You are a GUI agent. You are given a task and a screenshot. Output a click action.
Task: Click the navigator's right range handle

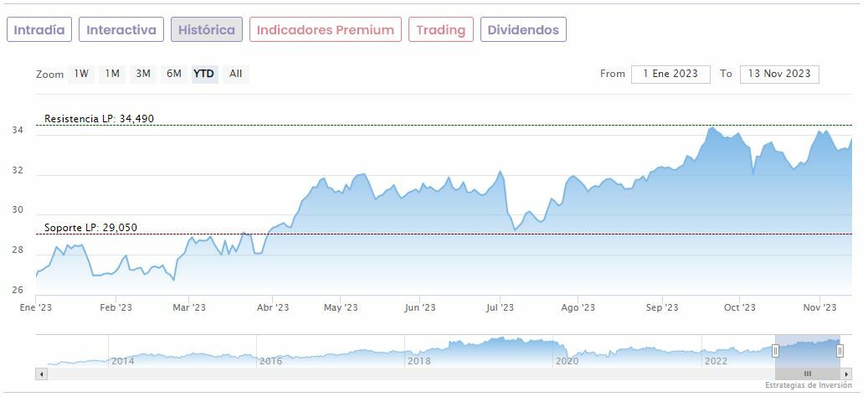click(840, 350)
